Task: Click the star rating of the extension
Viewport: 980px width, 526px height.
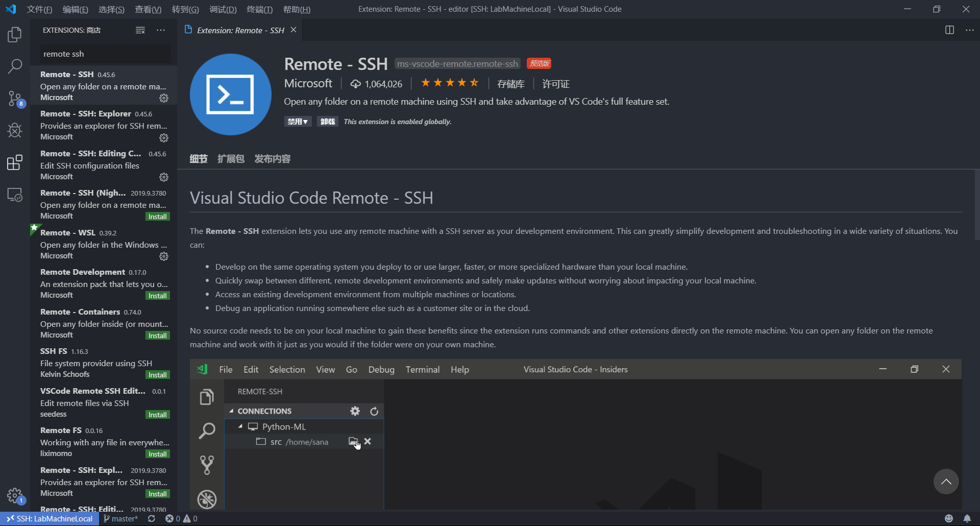Action: [449, 83]
